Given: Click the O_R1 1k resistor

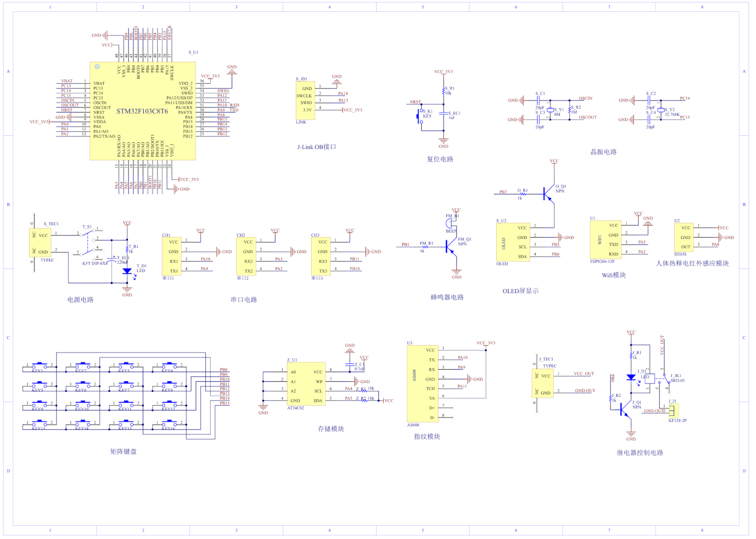Looking at the screenshot, I should [522, 194].
